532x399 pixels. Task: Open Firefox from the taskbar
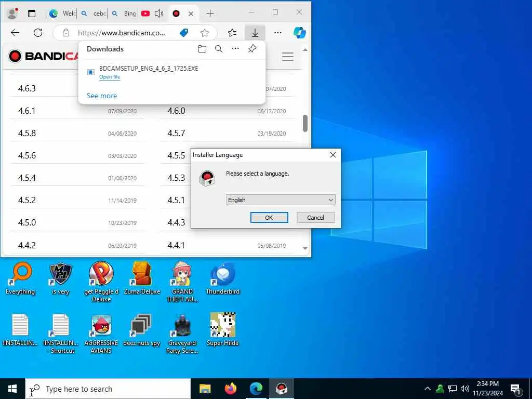click(x=231, y=389)
